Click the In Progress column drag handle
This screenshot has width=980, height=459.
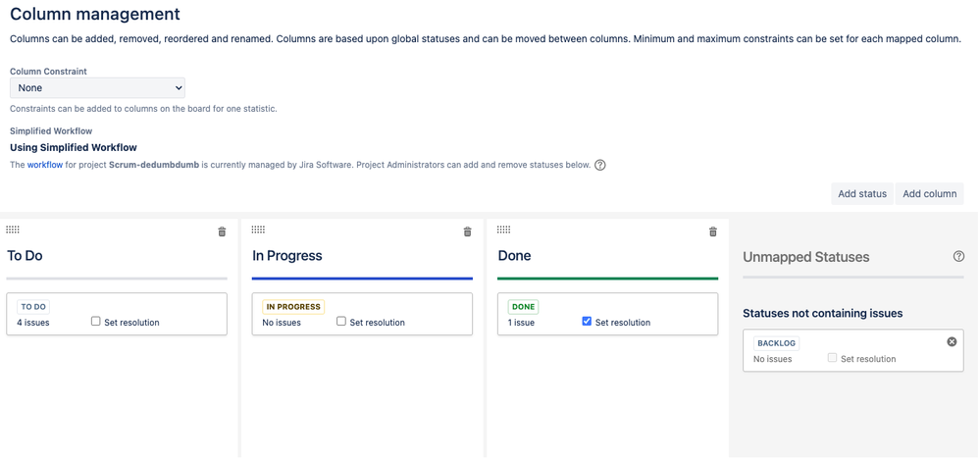pyautogui.click(x=258, y=229)
